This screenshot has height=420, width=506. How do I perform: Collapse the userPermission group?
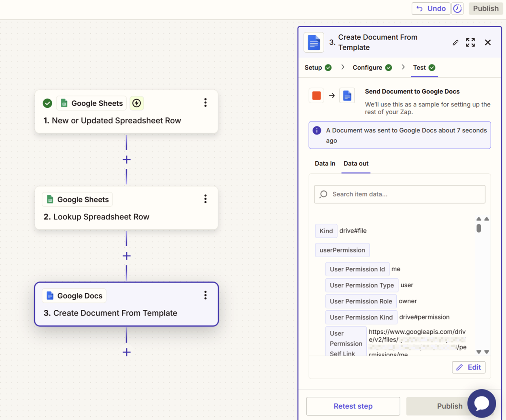coord(342,250)
